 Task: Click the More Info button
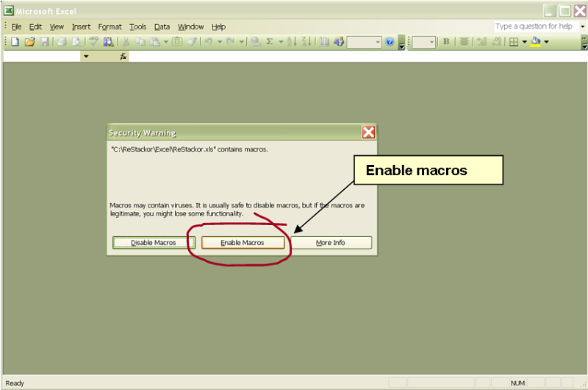(x=331, y=243)
